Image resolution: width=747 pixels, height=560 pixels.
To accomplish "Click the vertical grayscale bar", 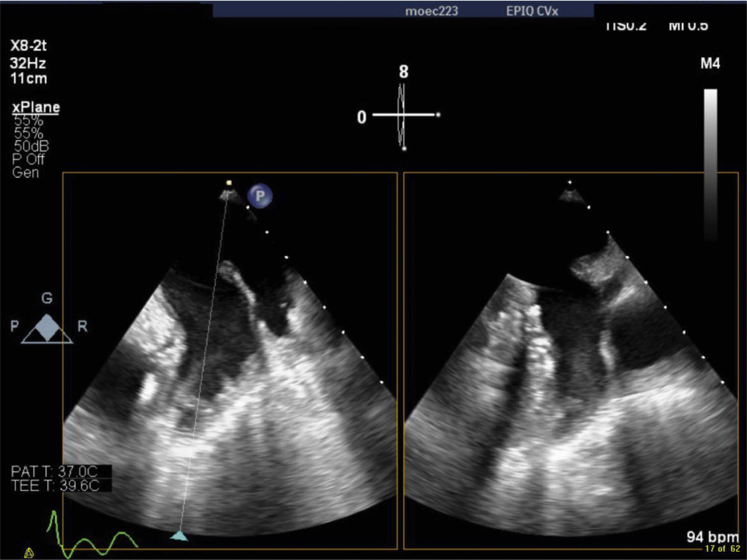I will 711,164.
